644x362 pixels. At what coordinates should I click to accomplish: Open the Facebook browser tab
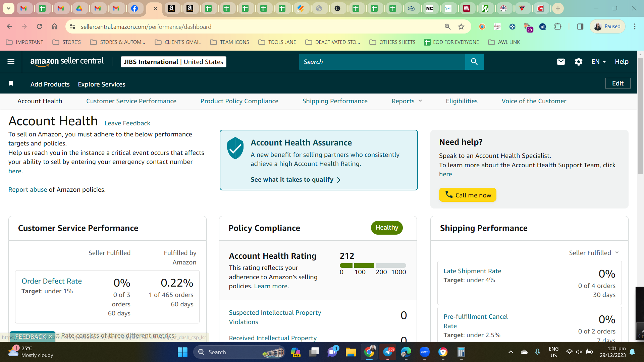[135, 8]
